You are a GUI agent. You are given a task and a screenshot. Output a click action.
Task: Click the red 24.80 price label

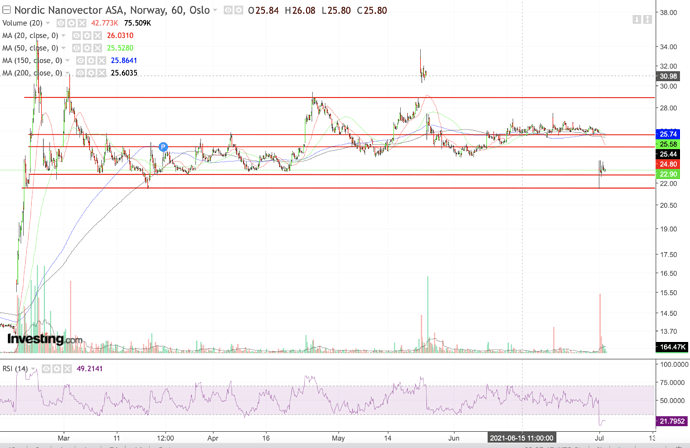click(x=668, y=164)
